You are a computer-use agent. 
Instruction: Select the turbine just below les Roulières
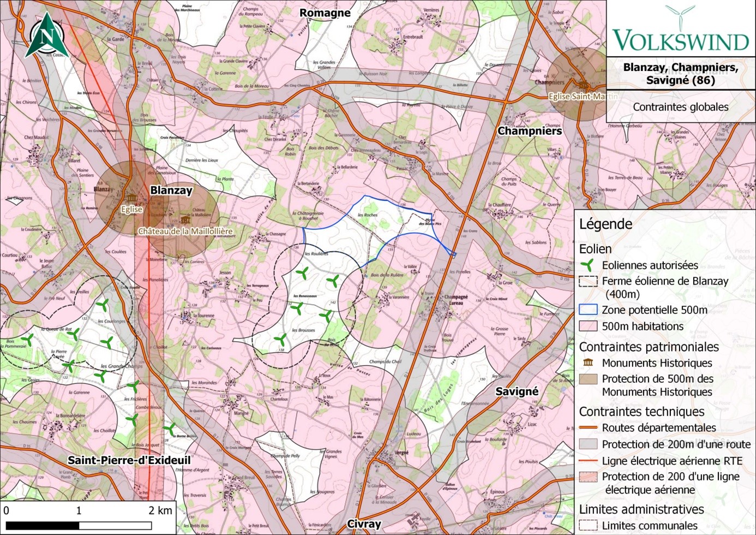[x=302, y=272]
